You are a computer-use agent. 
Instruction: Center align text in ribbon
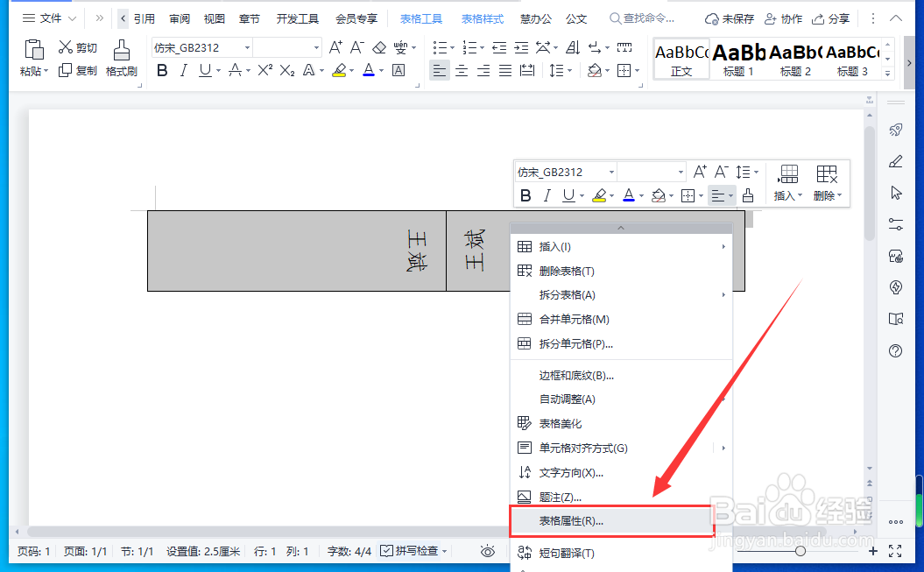462,71
